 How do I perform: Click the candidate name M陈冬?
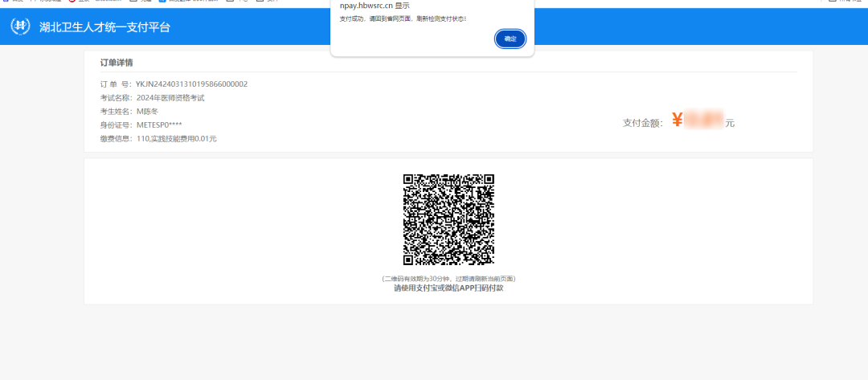148,111
